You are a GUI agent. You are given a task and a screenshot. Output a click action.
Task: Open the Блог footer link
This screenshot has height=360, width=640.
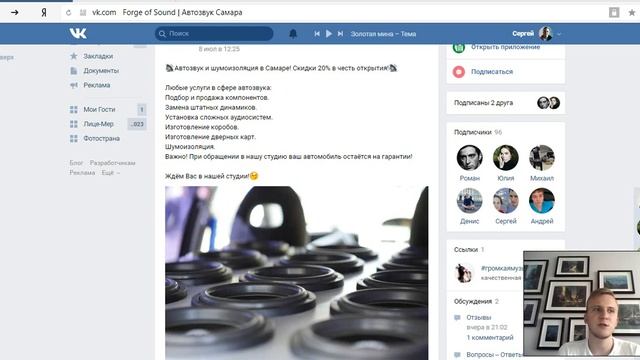click(76, 163)
